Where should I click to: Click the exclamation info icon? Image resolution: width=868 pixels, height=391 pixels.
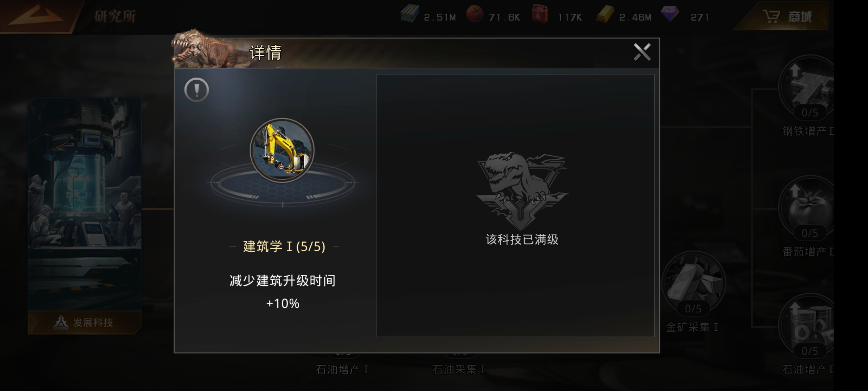click(x=196, y=90)
